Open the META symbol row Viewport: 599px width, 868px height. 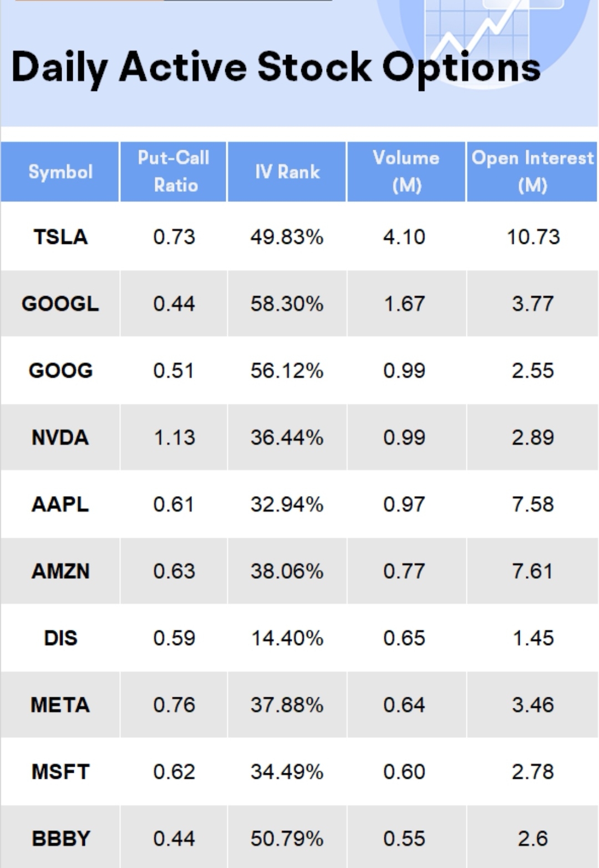tap(60, 705)
